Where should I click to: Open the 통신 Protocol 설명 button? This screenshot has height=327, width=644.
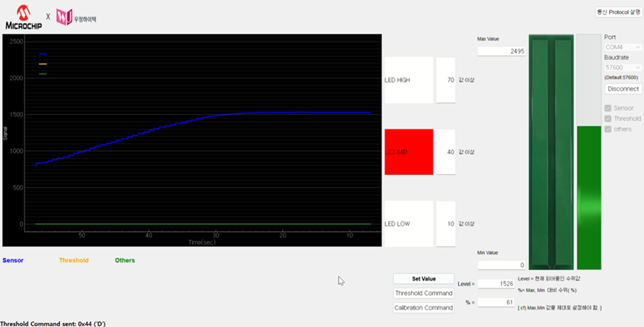pos(617,11)
